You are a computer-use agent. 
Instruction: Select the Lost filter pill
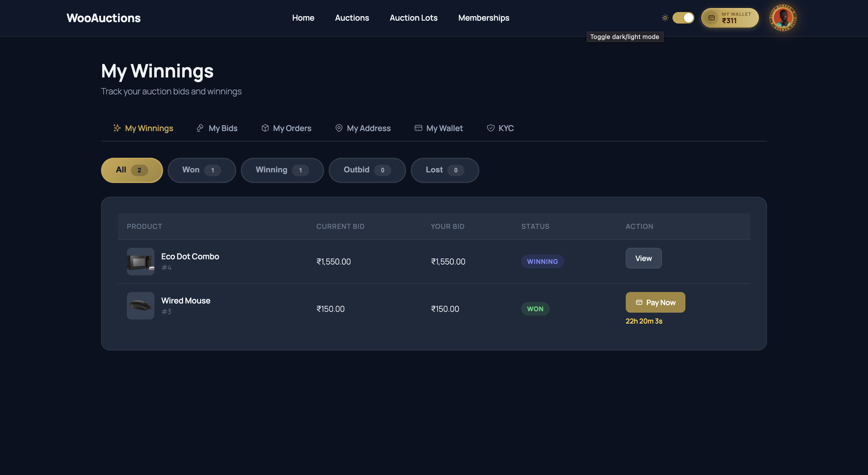(445, 170)
